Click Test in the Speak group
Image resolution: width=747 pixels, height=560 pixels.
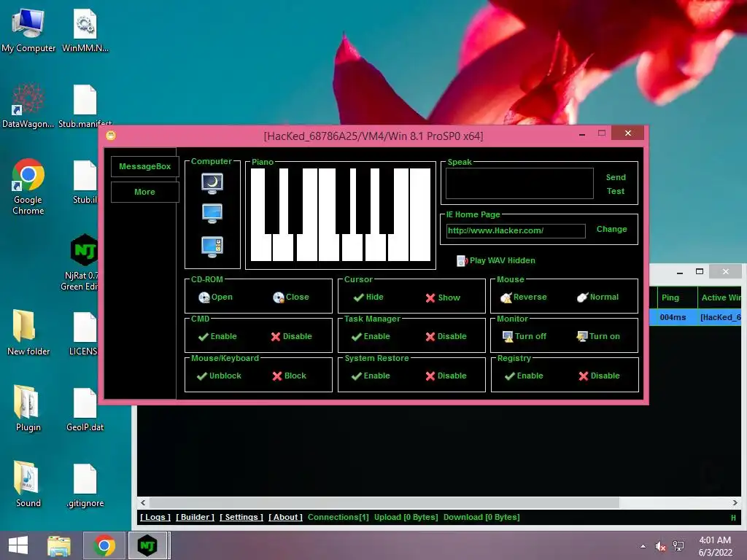(616, 192)
